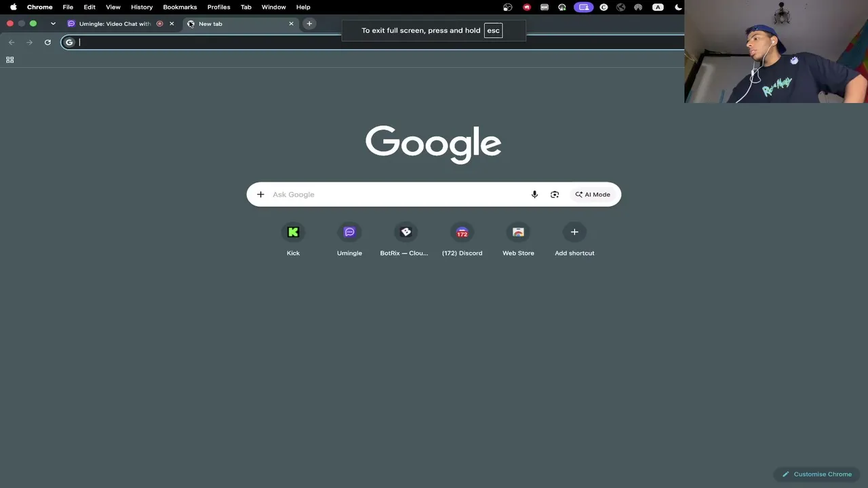Click the purple screen sharing menu bar icon
Viewport: 868px width, 488px height.
point(584,7)
